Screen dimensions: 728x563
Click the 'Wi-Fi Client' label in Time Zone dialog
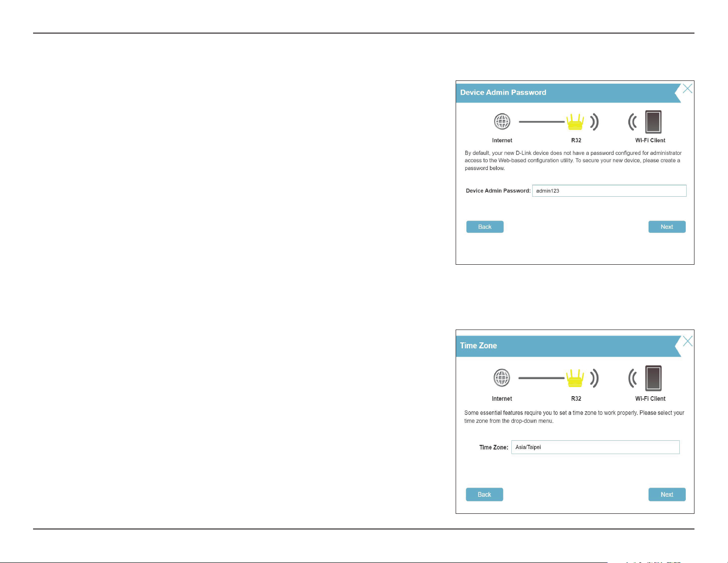pyautogui.click(x=650, y=398)
